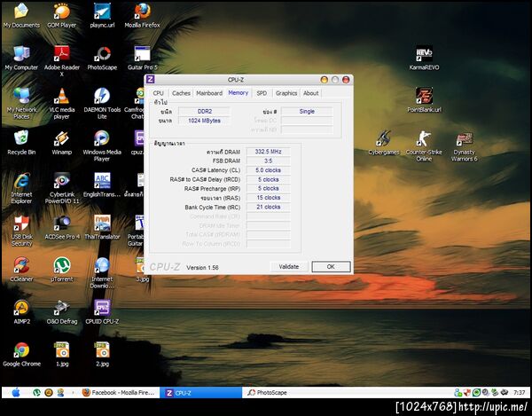Launch CPUID CPU-Z desktop shortcut
This screenshot has width=532, height=416.
pos(102,311)
